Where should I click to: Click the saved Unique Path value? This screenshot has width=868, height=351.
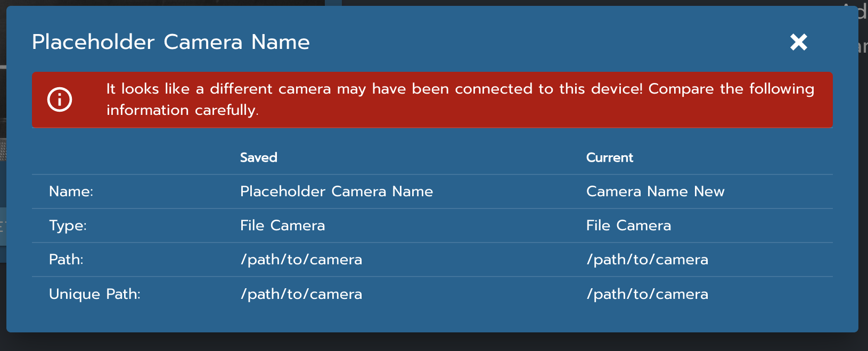tap(301, 294)
